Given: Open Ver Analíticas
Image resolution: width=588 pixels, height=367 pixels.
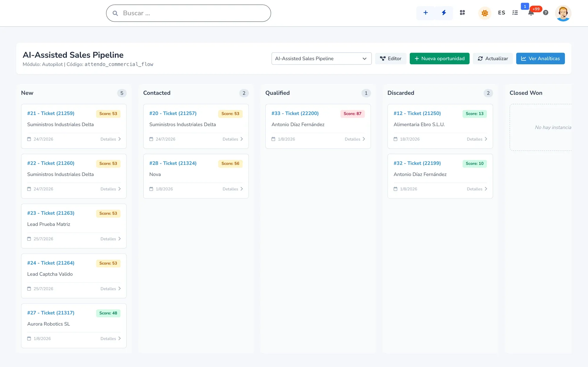Looking at the screenshot, I should (540, 58).
